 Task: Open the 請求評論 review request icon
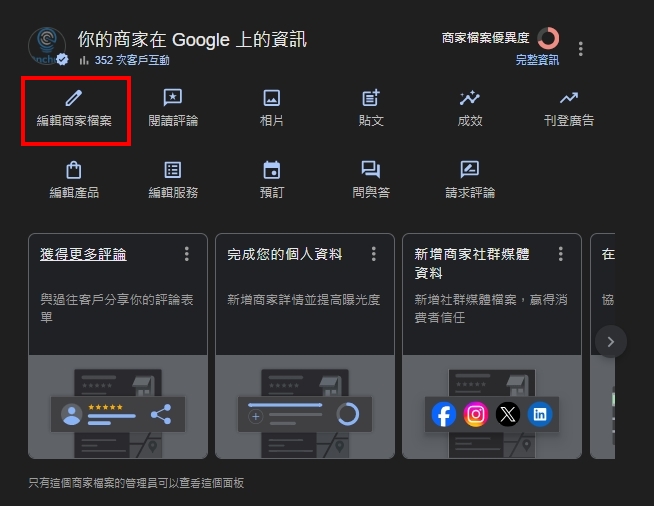tap(470, 170)
